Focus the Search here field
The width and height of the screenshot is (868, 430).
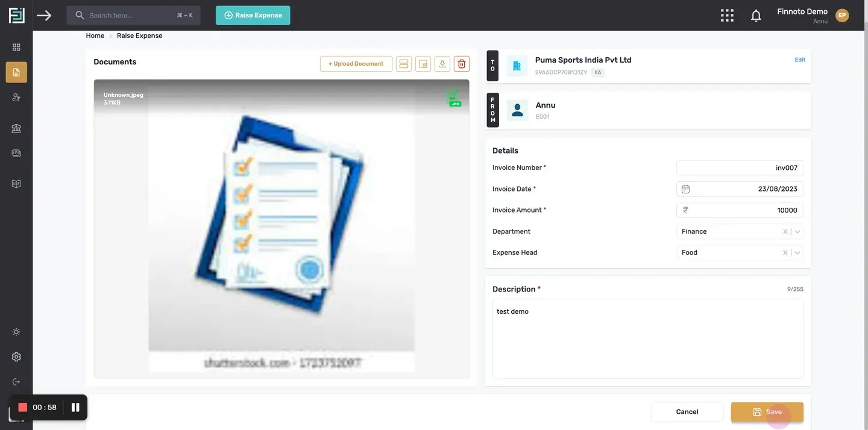[133, 16]
